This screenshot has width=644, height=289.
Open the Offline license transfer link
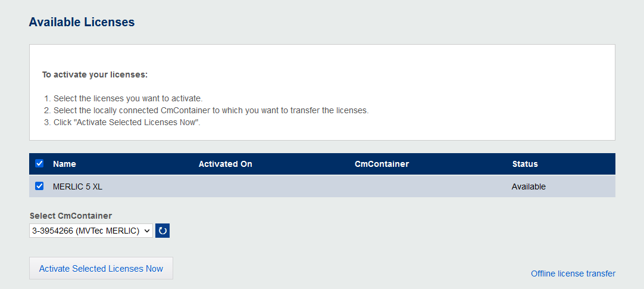pos(573,274)
